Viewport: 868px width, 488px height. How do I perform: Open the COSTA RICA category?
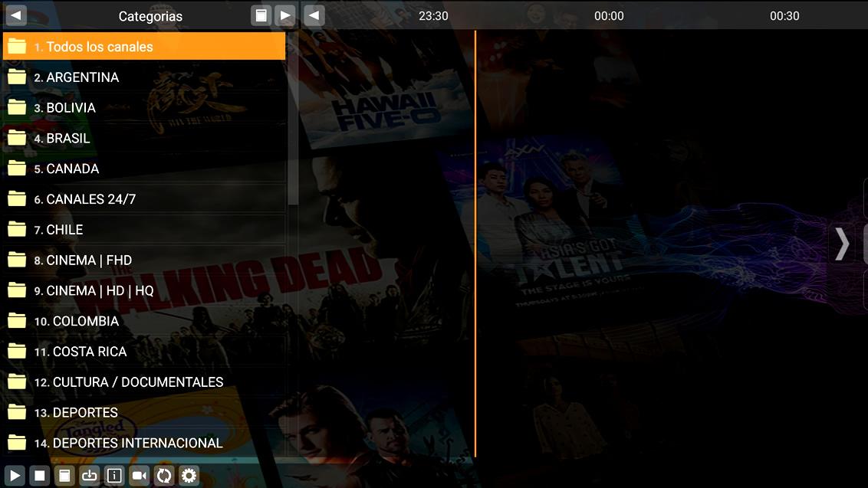(x=144, y=352)
